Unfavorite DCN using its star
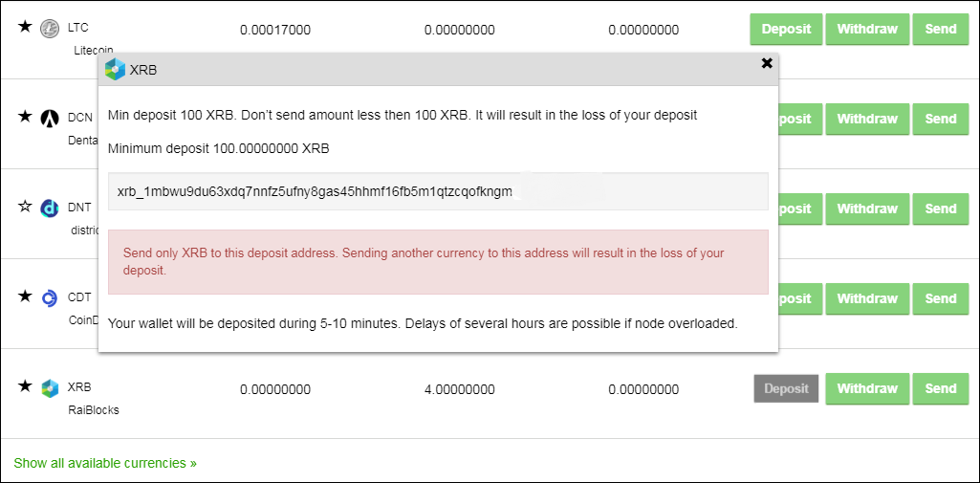Viewport: 980px width, 483px height. tap(25, 117)
